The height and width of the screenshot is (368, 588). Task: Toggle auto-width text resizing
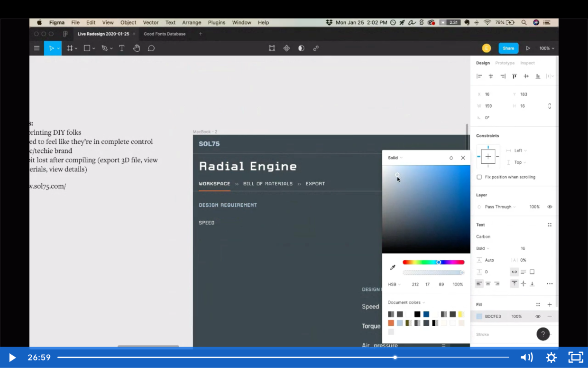pyautogui.click(x=514, y=272)
